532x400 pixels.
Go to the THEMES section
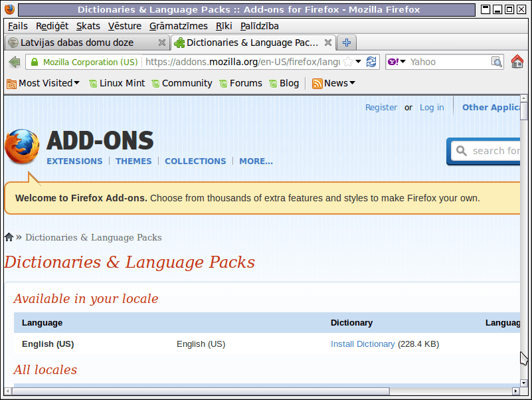[x=133, y=161]
